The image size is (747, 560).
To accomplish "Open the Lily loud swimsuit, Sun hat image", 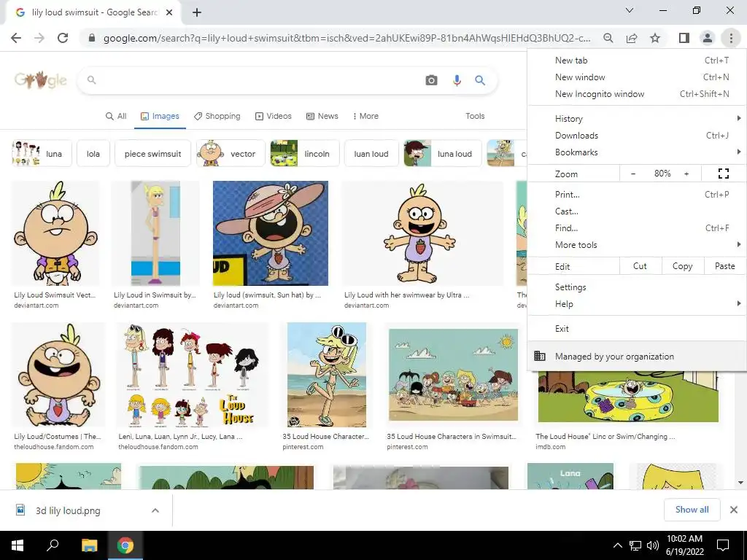I will pos(271,233).
